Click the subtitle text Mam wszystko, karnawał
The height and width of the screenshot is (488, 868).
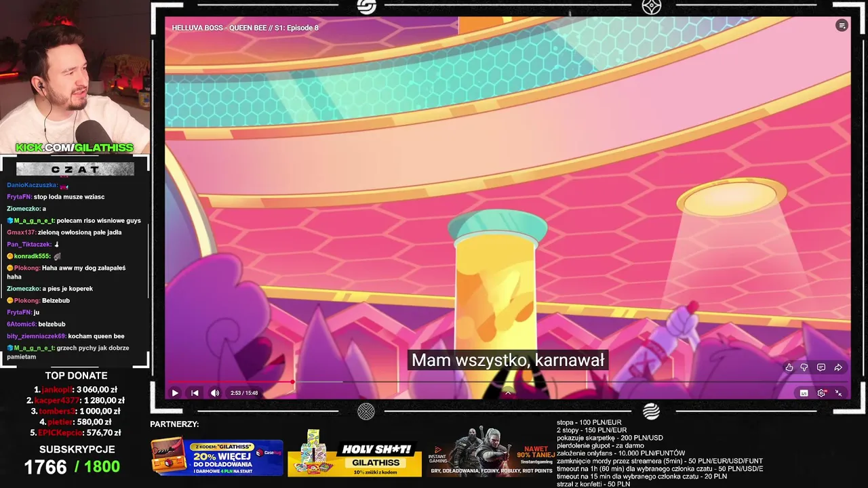coord(508,360)
